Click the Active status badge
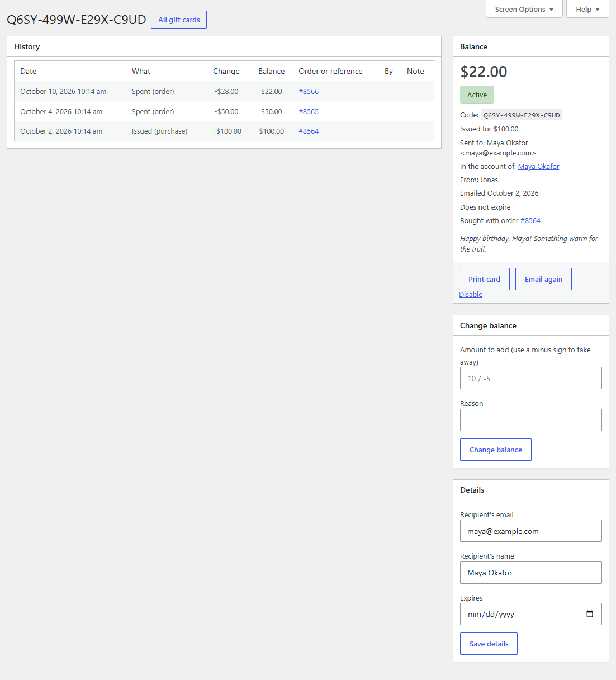Image resolution: width=616 pixels, height=680 pixels. click(x=477, y=95)
